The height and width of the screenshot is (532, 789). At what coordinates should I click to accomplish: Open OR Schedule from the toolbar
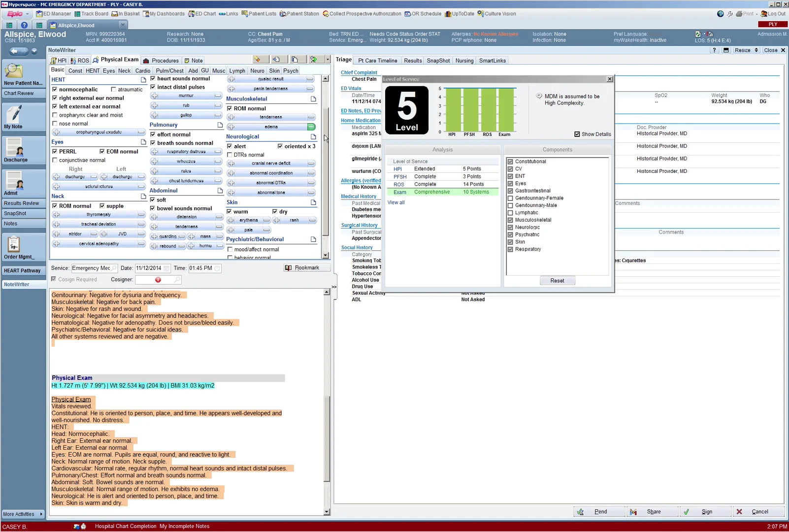pyautogui.click(x=423, y=14)
